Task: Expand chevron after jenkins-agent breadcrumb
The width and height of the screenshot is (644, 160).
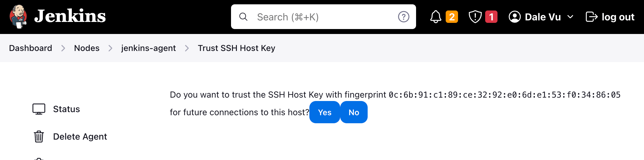Action: point(187,48)
